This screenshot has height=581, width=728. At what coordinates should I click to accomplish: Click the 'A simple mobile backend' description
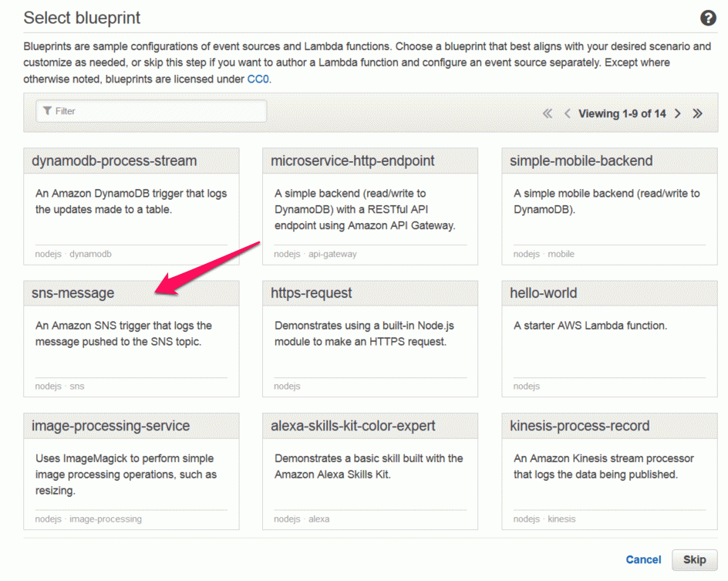[x=606, y=201]
